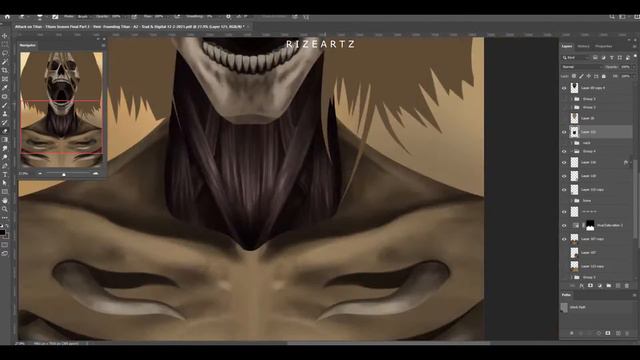Click the create new layer icon
This screenshot has width=640, height=360.
coord(618,286)
